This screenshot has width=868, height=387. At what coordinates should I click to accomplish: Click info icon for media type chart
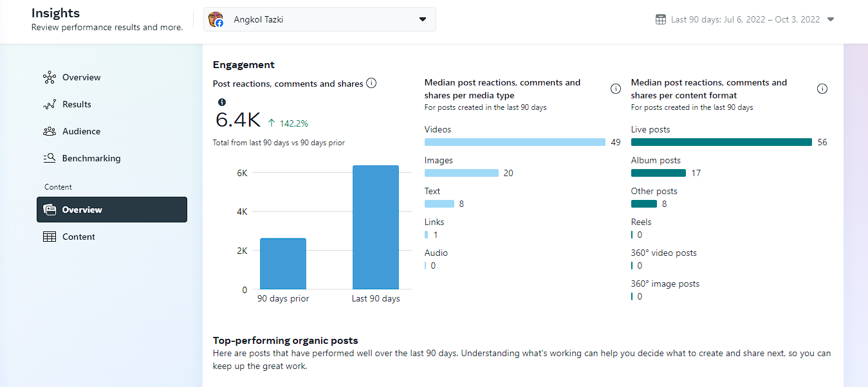615,89
